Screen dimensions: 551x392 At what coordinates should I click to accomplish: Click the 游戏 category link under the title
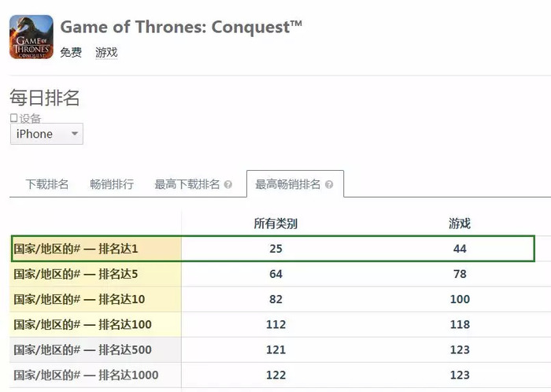tap(106, 52)
